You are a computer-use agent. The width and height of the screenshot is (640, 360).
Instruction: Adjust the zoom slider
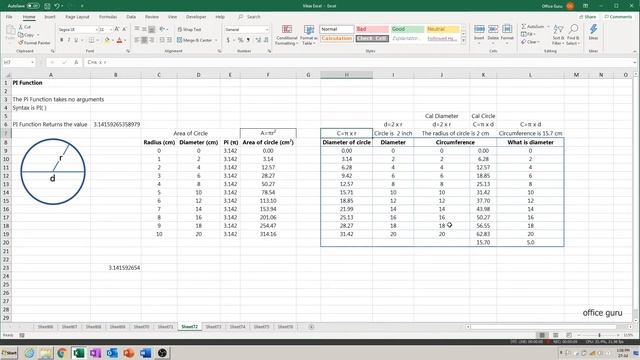coord(599,335)
